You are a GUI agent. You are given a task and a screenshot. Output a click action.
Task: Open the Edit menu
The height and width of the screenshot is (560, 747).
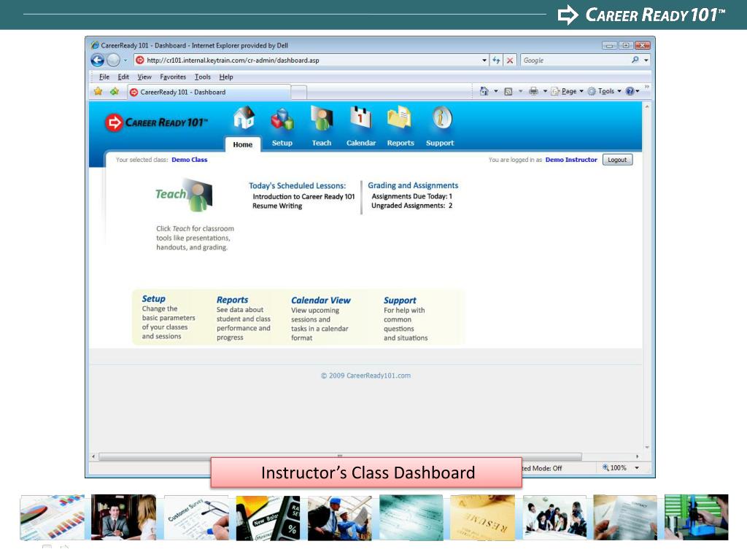123,77
